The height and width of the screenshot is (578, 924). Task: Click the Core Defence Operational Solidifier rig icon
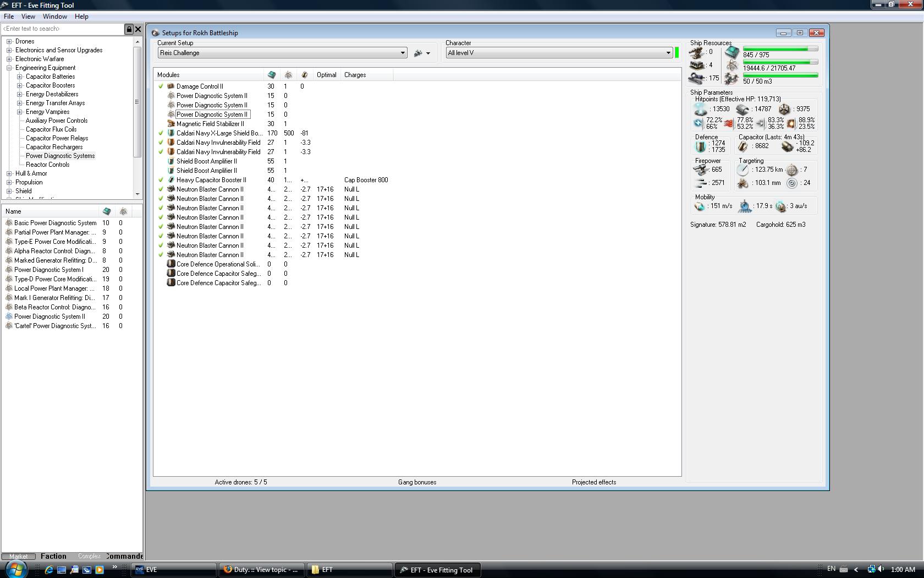tap(171, 264)
